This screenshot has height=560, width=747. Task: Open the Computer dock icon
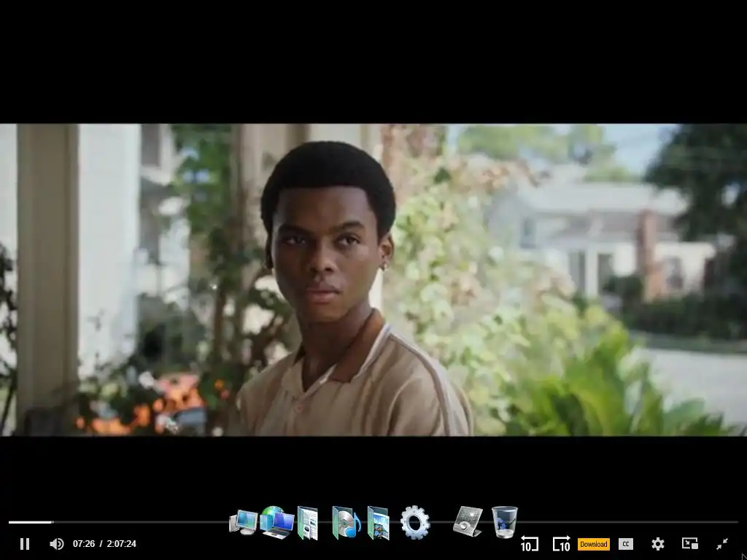pyautogui.click(x=244, y=523)
